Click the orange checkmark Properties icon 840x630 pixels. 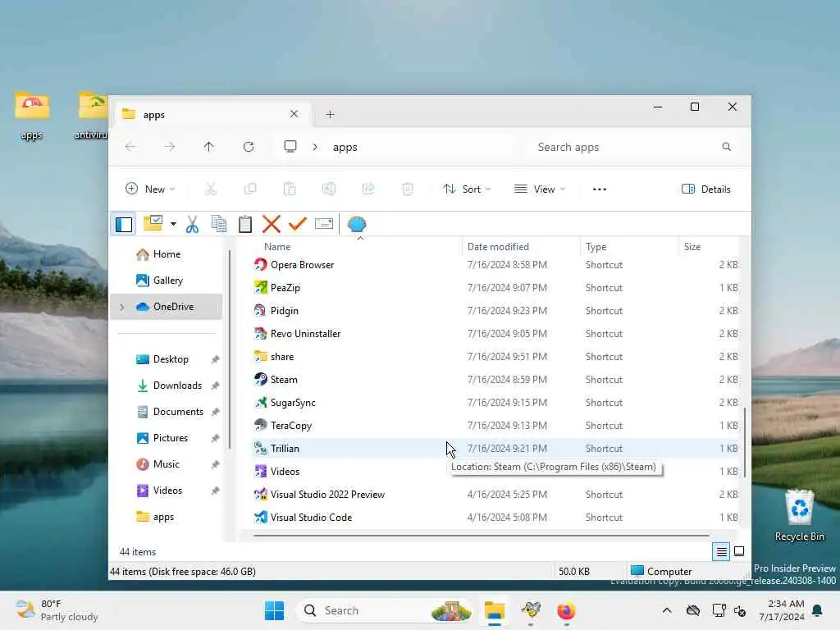tap(297, 224)
